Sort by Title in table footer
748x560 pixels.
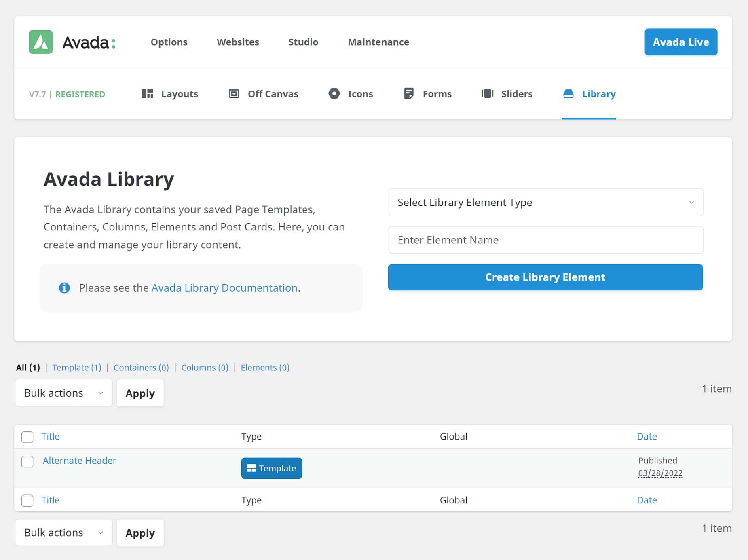coord(51,500)
